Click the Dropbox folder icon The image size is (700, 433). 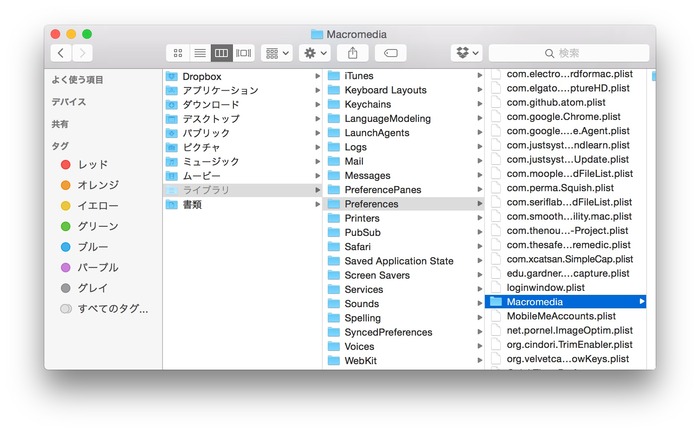(171, 76)
